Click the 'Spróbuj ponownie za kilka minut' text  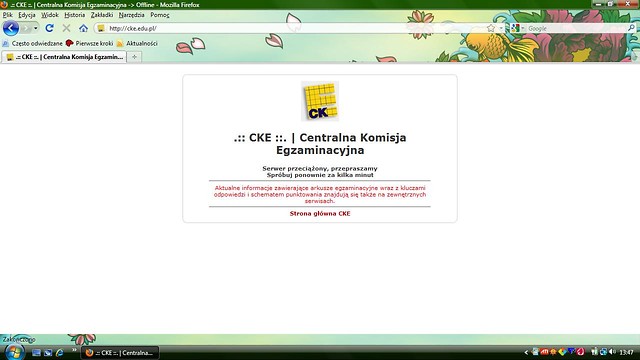pyautogui.click(x=320, y=175)
